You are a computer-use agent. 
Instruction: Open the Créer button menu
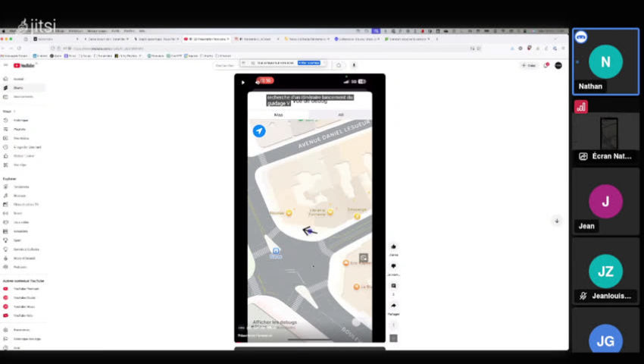pyautogui.click(x=529, y=65)
